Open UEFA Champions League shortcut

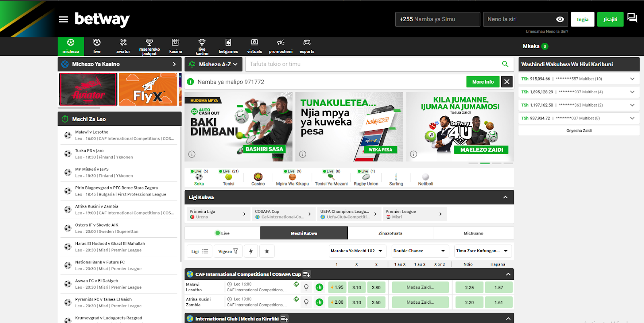coord(349,214)
